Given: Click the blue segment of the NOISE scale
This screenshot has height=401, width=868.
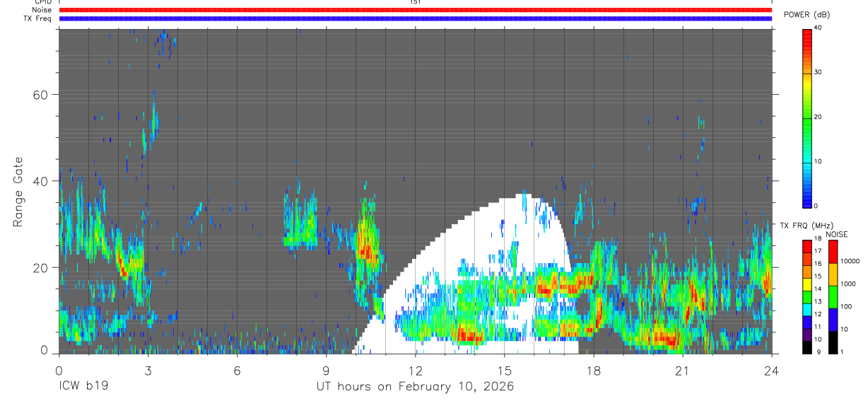Looking at the screenshot, I should coord(833,320).
